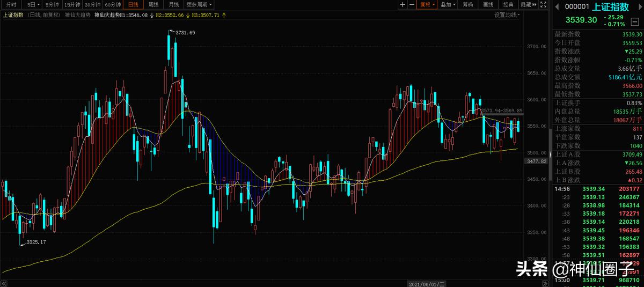Click the 平盘家数 137 row
This screenshot has width=644, height=287.
pyautogui.click(x=598, y=137)
